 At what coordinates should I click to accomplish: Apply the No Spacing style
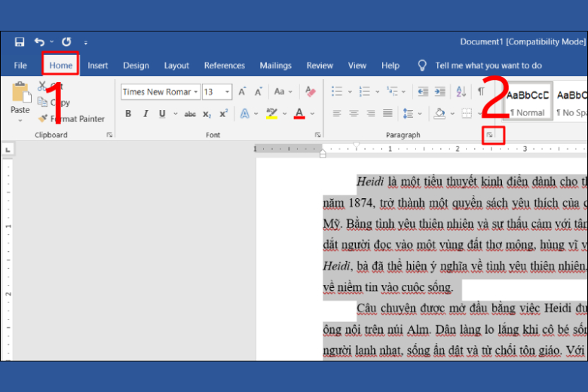coord(571,101)
